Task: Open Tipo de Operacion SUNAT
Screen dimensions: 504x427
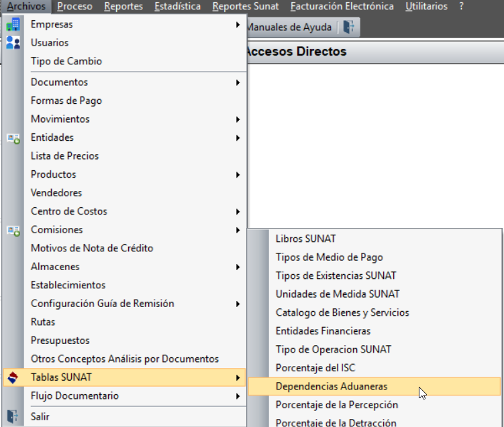Action: pyautogui.click(x=374, y=349)
